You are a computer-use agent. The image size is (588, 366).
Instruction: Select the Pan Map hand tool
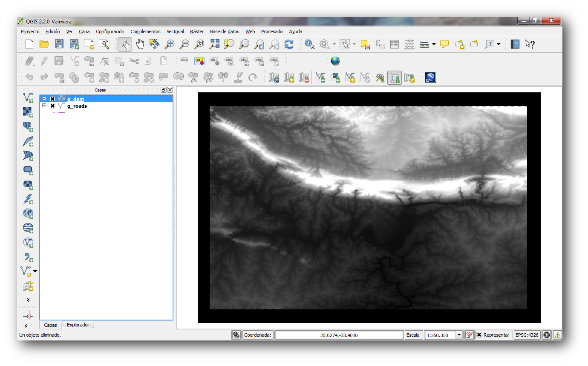(140, 44)
